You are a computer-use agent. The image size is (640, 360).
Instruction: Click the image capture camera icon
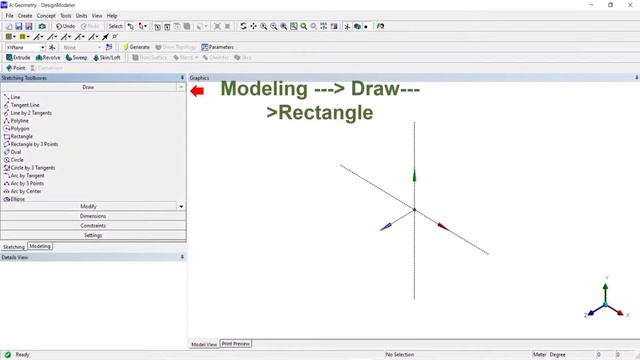click(42, 26)
